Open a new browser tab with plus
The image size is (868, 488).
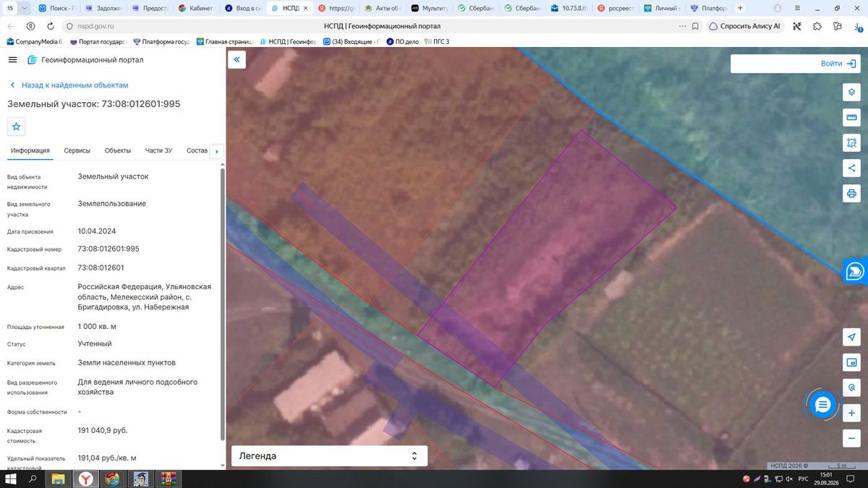pos(740,8)
